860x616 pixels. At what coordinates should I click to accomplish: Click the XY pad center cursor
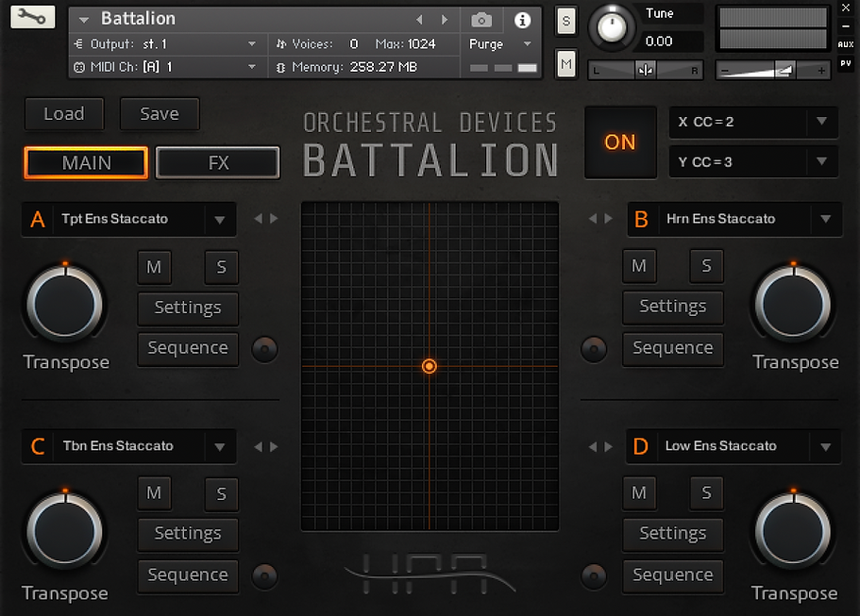tap(430, 366)
